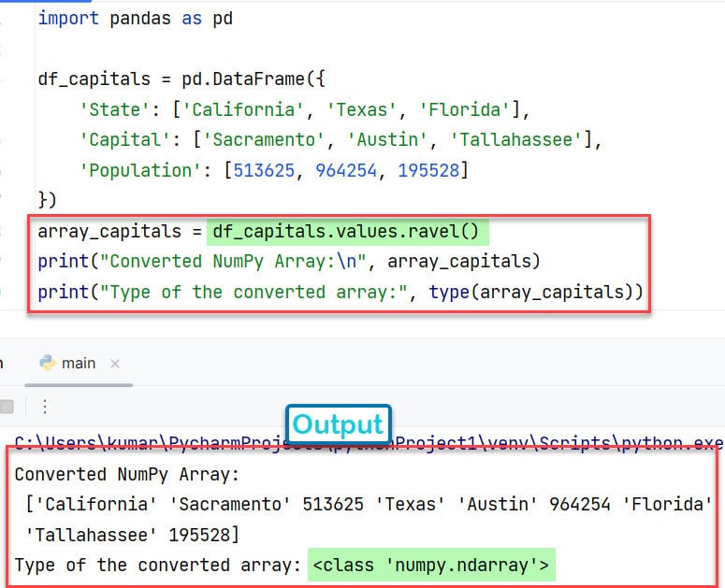This screenshot has height=588, width=725.
Task: Open the main run tab
Action: [79, 364]
